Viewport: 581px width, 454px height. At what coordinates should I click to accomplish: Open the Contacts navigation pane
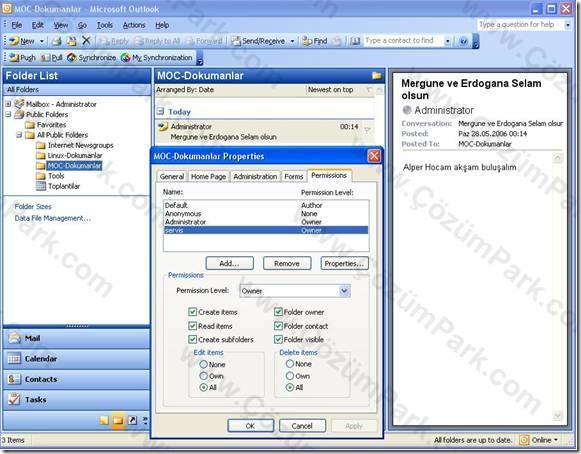76,379
